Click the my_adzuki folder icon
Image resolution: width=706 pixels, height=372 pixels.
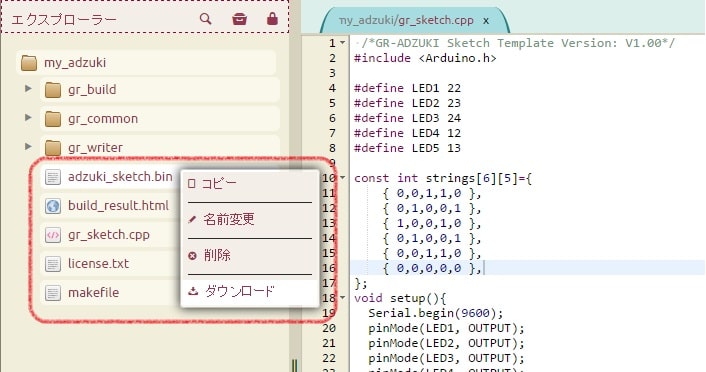[x=29, y=63]
